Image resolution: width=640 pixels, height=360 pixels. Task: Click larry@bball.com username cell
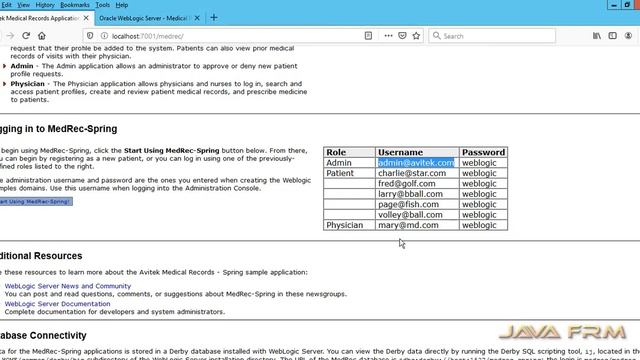pyautogui.click(x=417, y=194)
